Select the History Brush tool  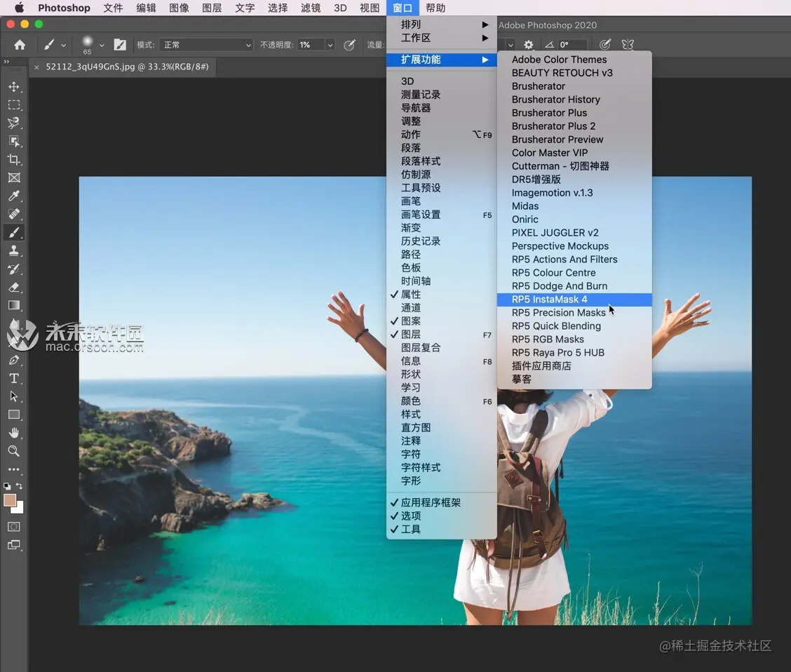14,269
